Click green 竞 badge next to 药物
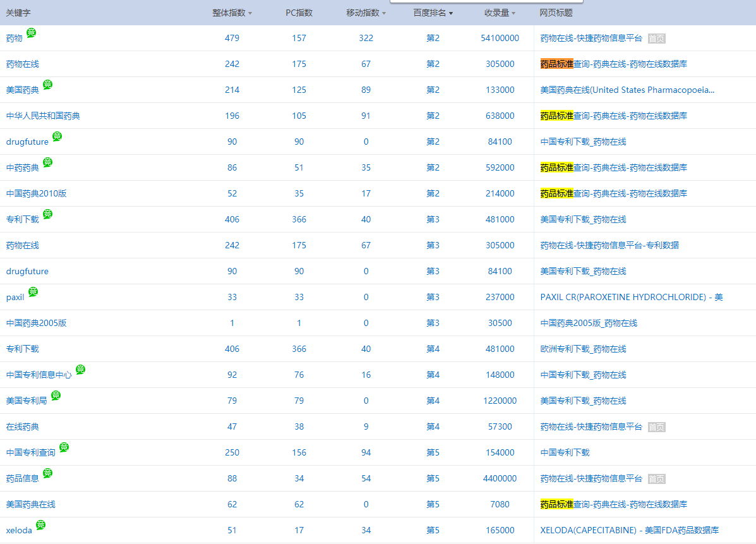756x544 pixels. (x=32, y=33)
